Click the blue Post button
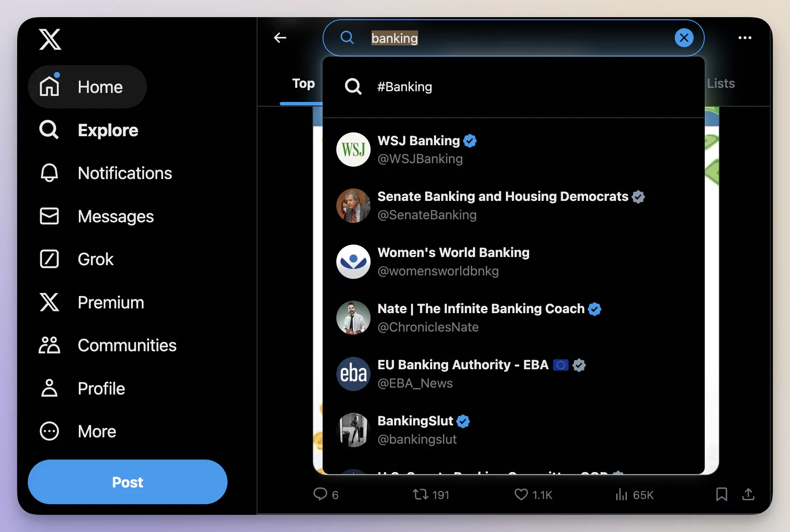 (128, 482)
